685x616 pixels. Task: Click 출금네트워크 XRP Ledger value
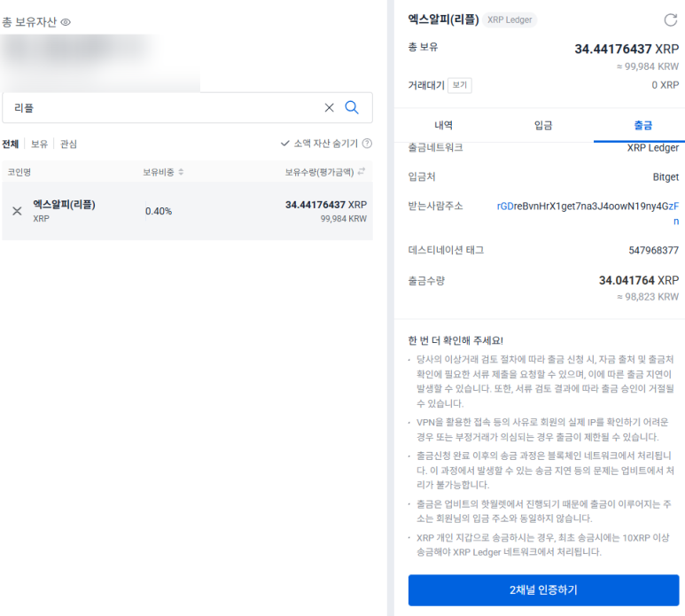(x=653, y=148)
